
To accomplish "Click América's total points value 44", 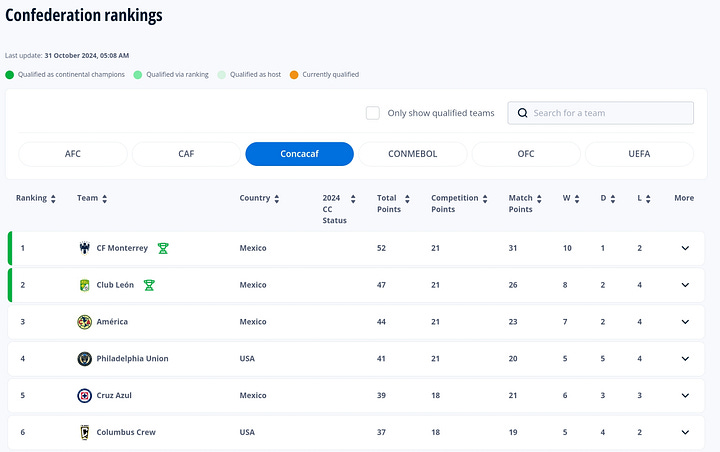I will pos(381,322).
